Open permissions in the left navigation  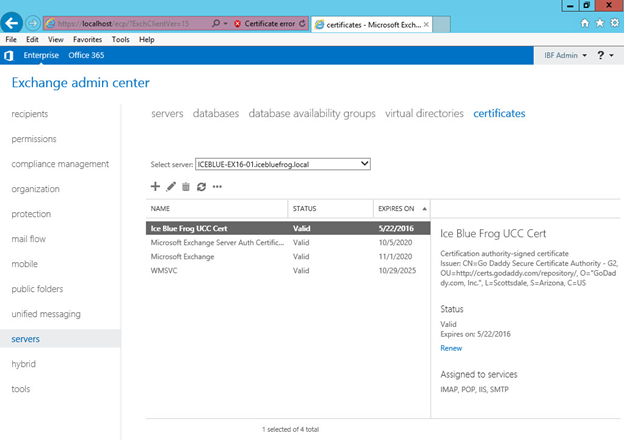[x=34, y=139]
